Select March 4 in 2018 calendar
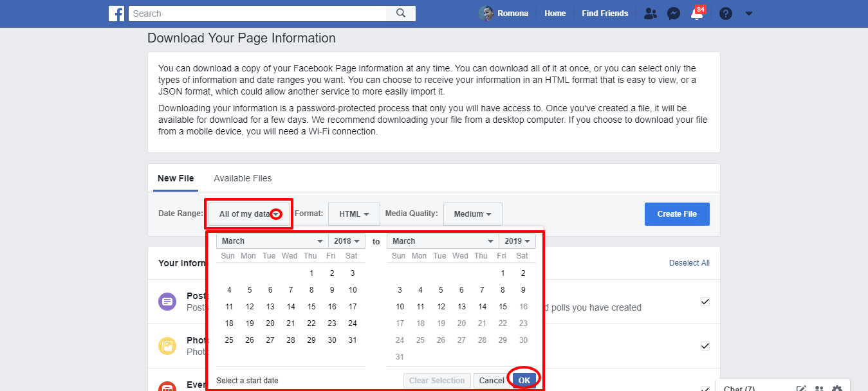 [x=229, y=290]
